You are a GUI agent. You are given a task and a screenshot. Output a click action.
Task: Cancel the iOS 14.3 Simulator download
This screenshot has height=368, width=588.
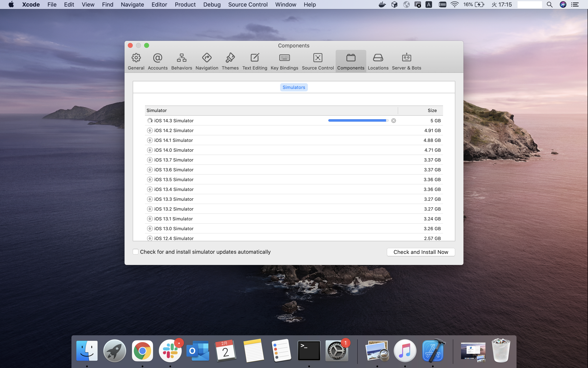coord(394,121)
